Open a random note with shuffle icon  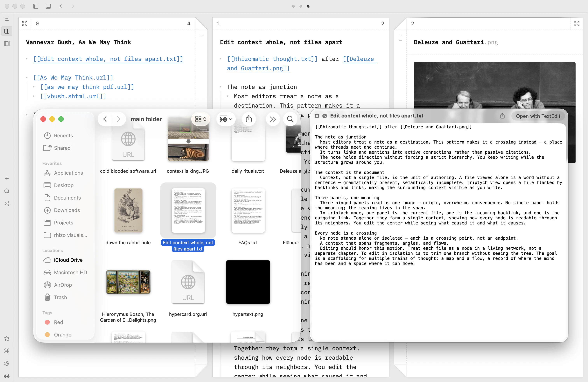7,204
